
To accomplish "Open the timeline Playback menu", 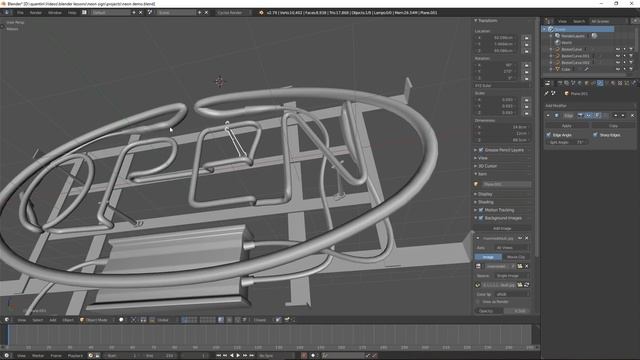I will (75, 356).
